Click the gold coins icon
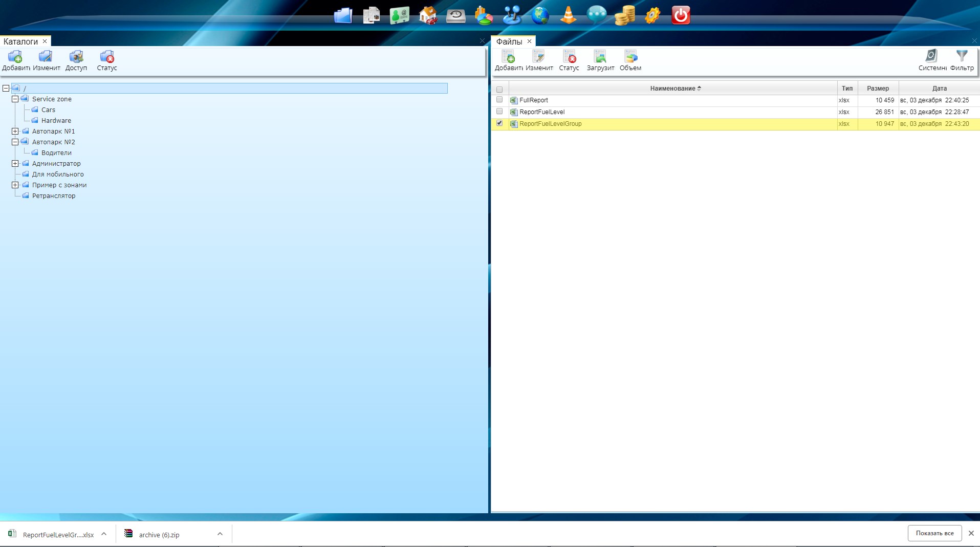This screenshot has width=980, height=547. 624,15
